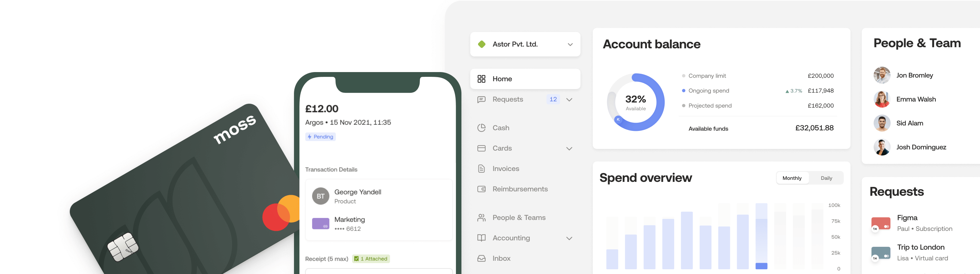This screenshot has height=274, width=980.
Task: Click the Ongoing spend blue legend dot
Action: click(x=684, y=91)
